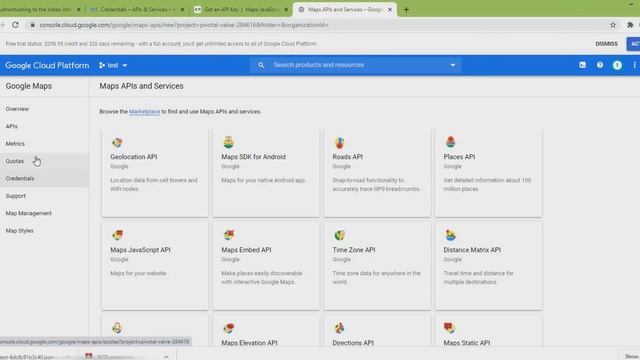Open Map Management in the sidebar
Viewport: 640px width, 360px height.
tap(29, 213)
